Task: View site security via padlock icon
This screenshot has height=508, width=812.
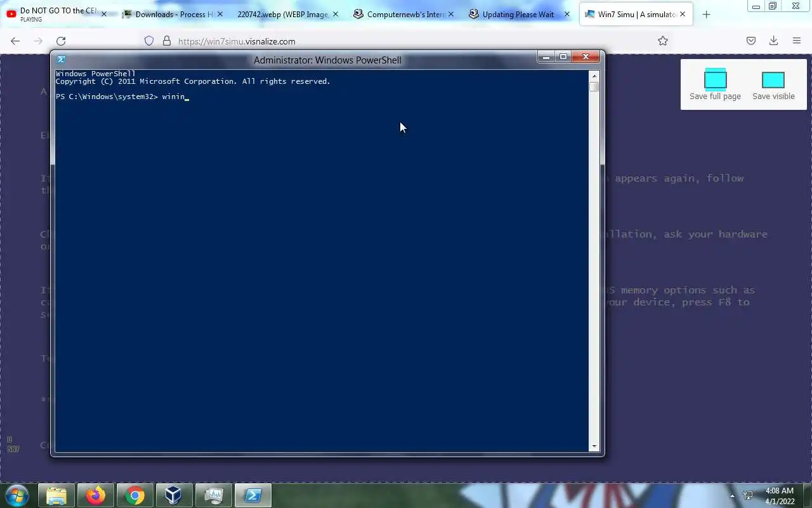Action: coord(167,41)
